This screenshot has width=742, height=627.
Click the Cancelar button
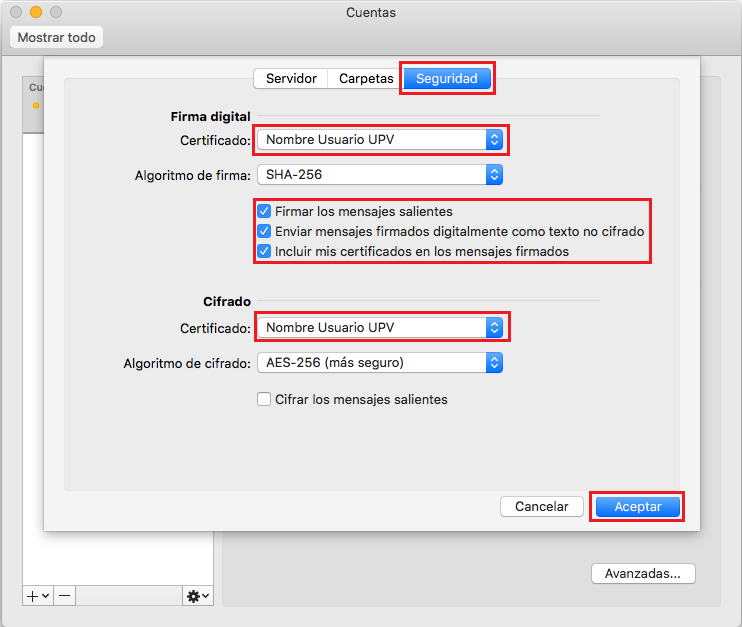coord(541,506)
